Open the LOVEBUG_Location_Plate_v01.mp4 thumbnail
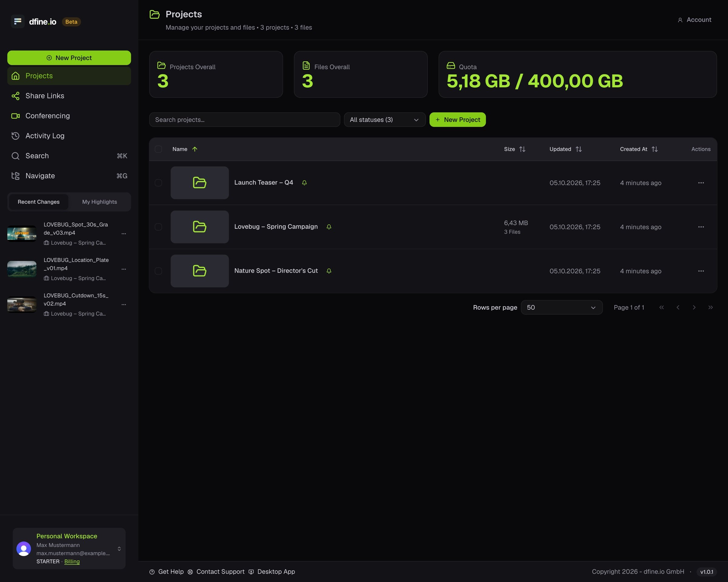Viewport: 728px width, 582px height. 22,269
